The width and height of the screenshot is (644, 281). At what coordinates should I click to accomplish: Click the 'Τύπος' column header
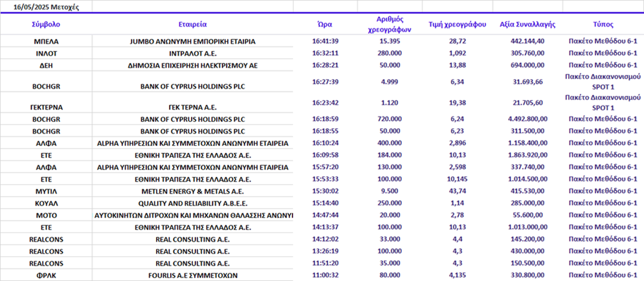tap(603, 24)
